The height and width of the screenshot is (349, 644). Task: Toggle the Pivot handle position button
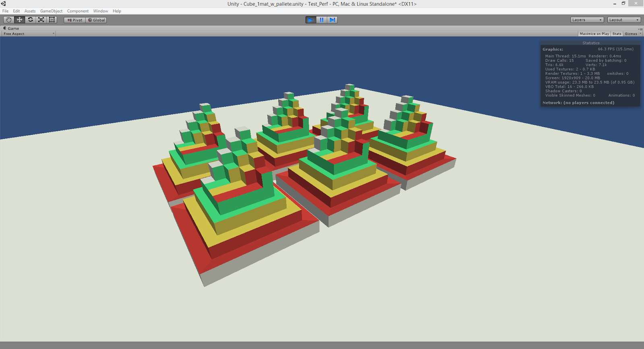[x=75, y=20]
